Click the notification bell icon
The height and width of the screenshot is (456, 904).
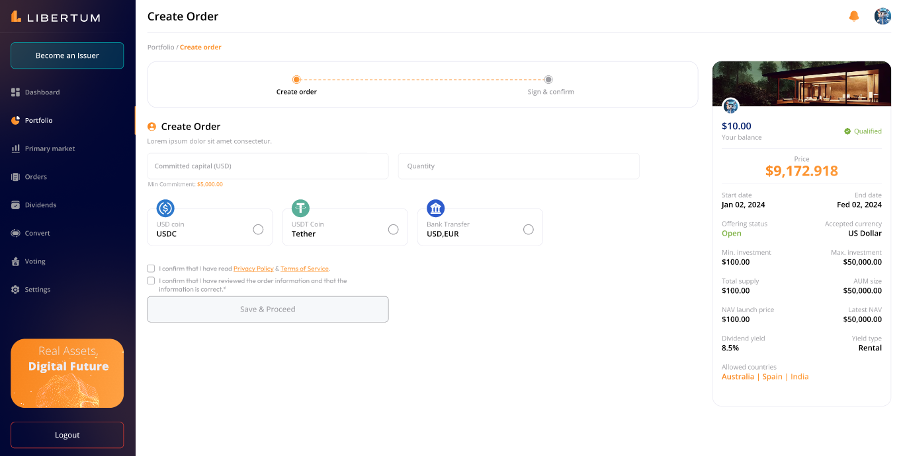pyautogui.click(x=853, y=16)
